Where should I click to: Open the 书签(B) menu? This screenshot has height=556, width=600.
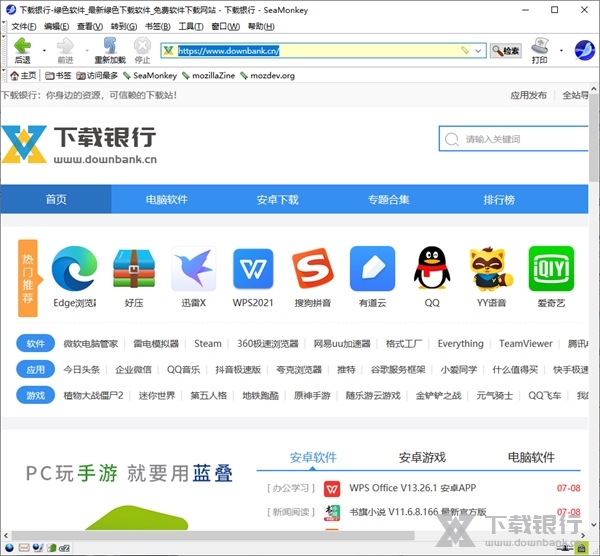[158, 26]
